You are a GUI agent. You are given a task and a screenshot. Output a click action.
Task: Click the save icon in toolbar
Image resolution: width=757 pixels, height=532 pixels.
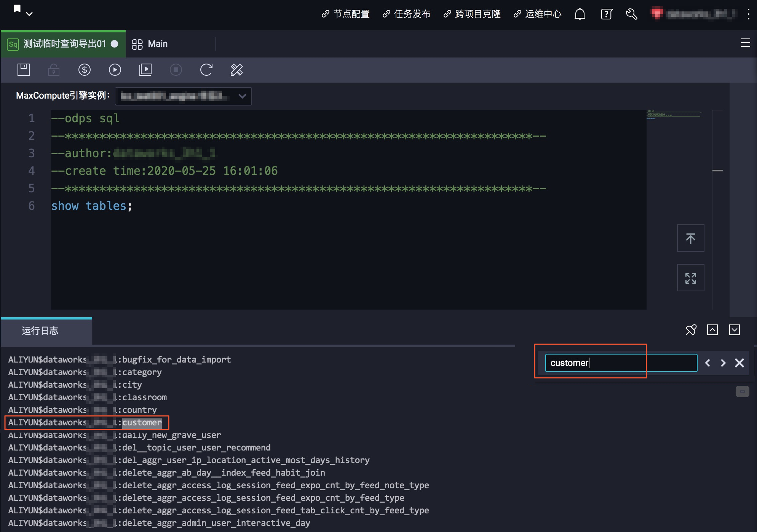coord(23,70)
